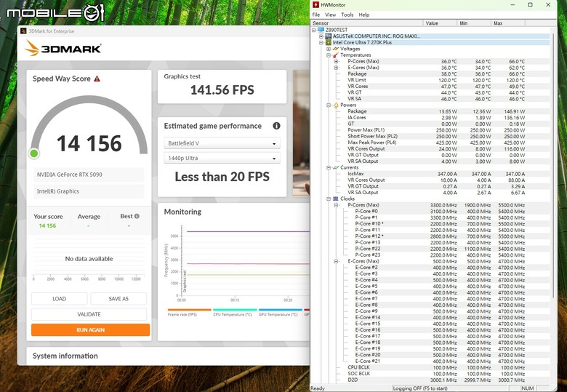Click the CPU Temperature legend swatch
The image size is (567, 392).
(x=235, y=310)
